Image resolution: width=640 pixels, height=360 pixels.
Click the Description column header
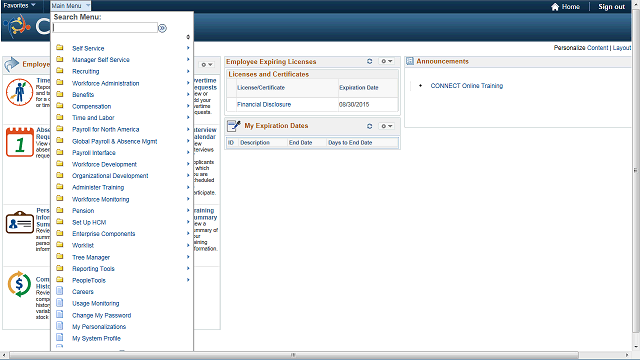tap(255, 143)
